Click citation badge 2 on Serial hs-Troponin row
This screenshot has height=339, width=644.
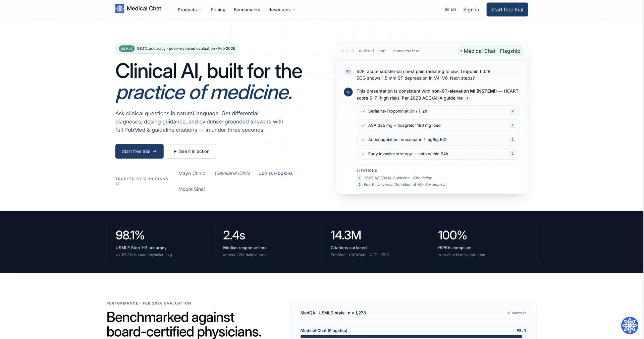[513, 111]
